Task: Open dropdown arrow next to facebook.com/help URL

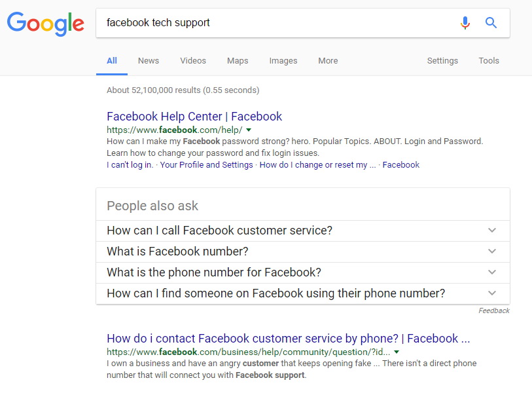Action: 249,130
